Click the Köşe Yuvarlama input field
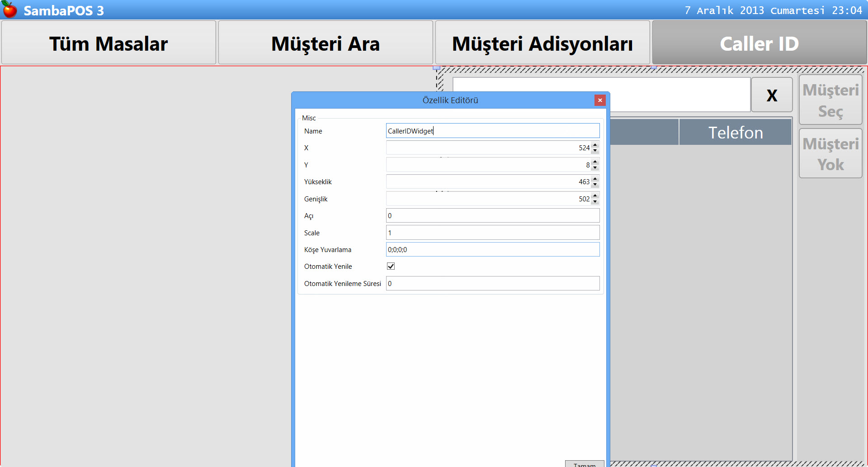Image resolution: width=868 pixels, height=467 pixels. (493, 250)
